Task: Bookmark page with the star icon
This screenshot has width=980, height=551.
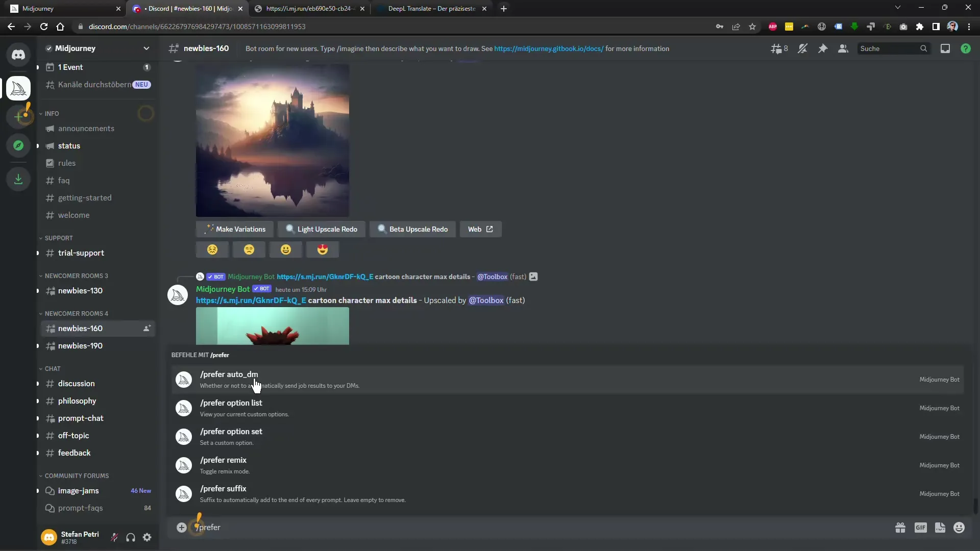Action: pos(752,27)
